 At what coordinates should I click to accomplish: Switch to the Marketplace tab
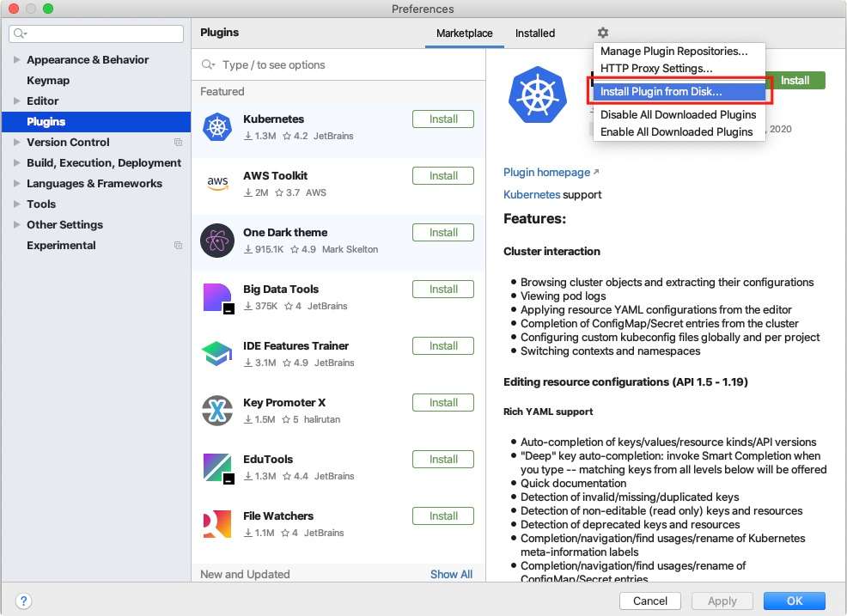pyautogui.click(x=465, y=34)
